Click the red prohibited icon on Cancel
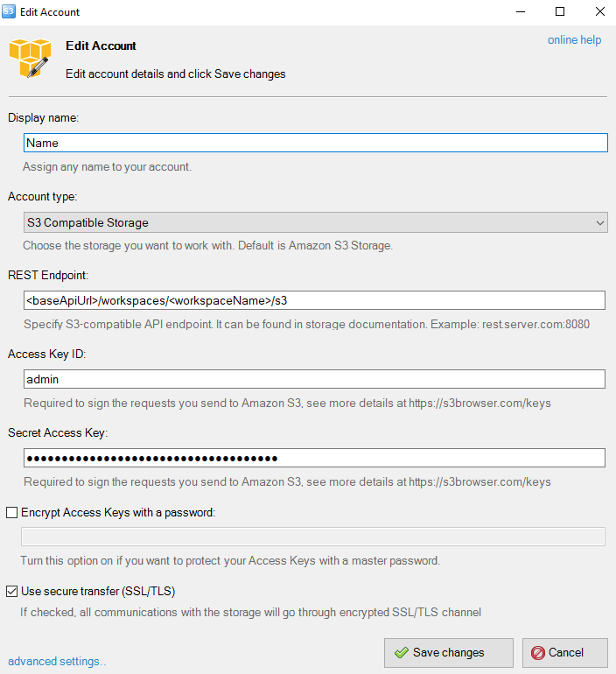 537,652
